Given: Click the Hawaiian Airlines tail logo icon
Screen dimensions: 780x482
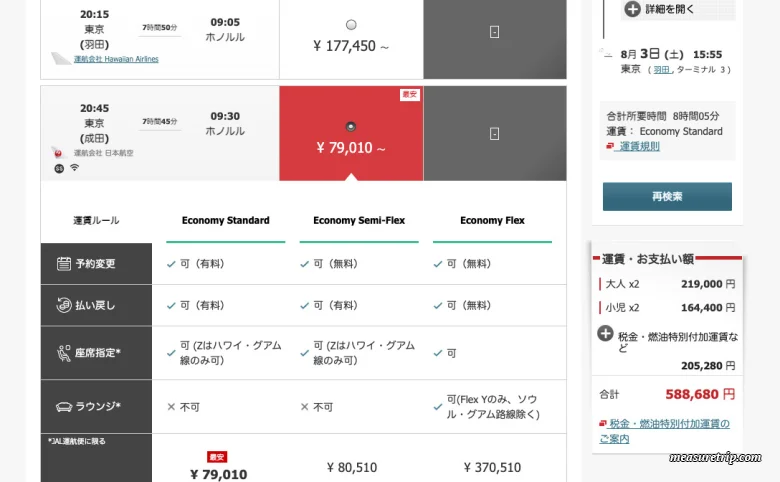Looking at the screenshot, I should tap(61, 59).
